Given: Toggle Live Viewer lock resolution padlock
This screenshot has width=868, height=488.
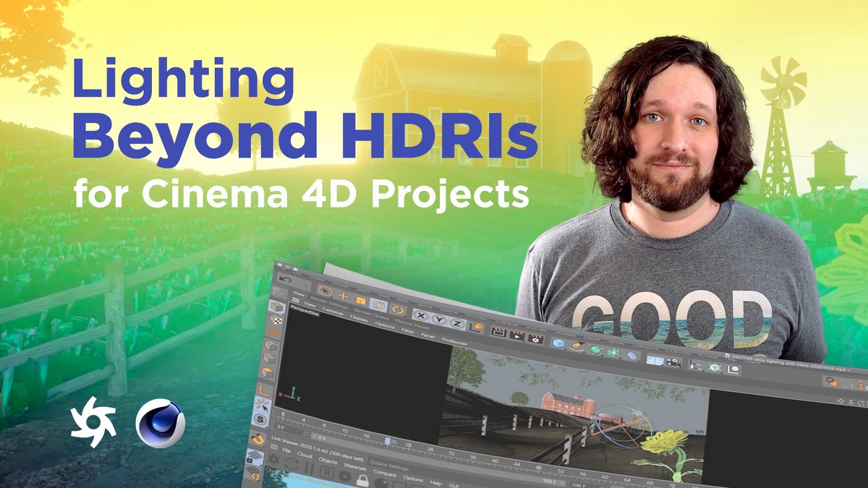Looking at the screenshot, I should (362, 480).
